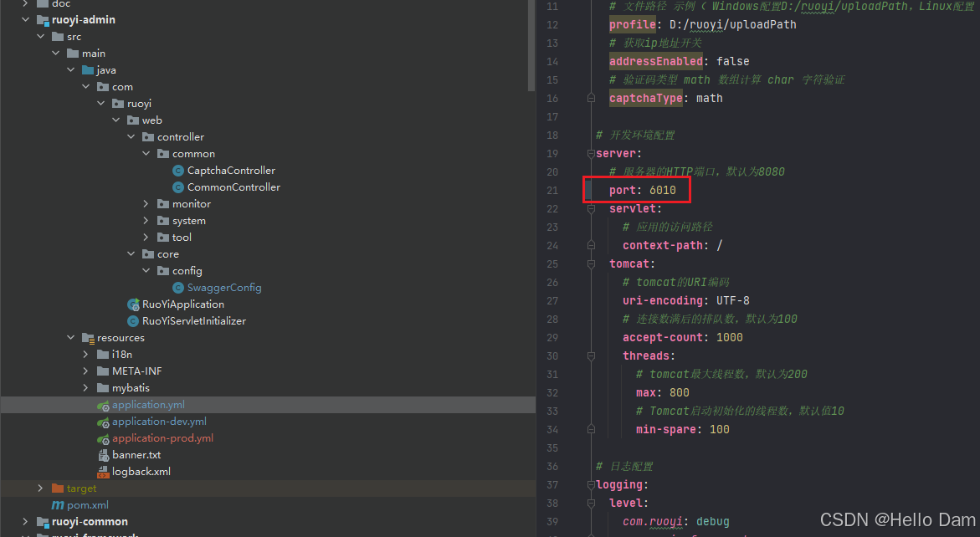Open application-prod.yml in the tree
980x537 pixels.
162,438
